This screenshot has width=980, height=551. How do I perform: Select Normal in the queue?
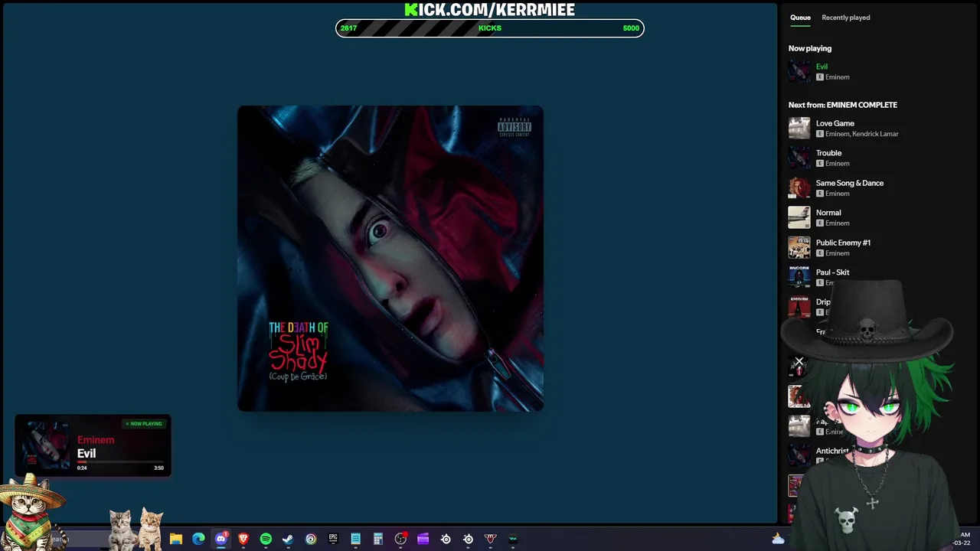(x=828, y=213)
